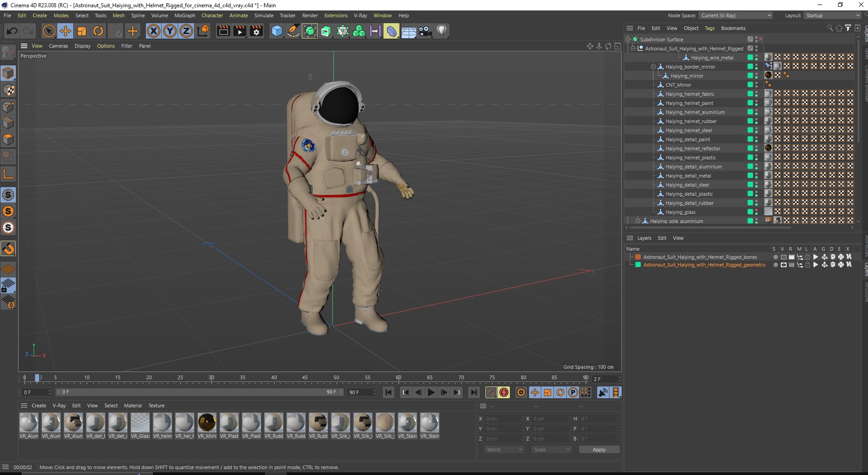
Task: Toggle Z axis lock
Action: (x=186, y=31)
